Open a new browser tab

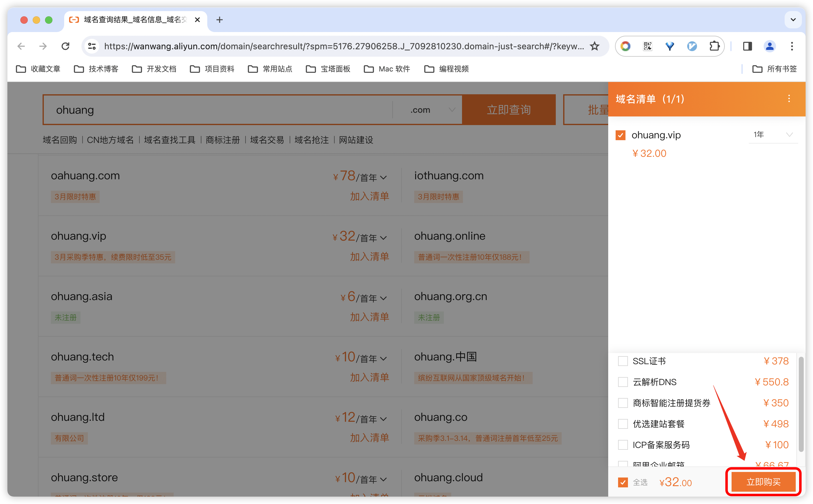[219, 20]
